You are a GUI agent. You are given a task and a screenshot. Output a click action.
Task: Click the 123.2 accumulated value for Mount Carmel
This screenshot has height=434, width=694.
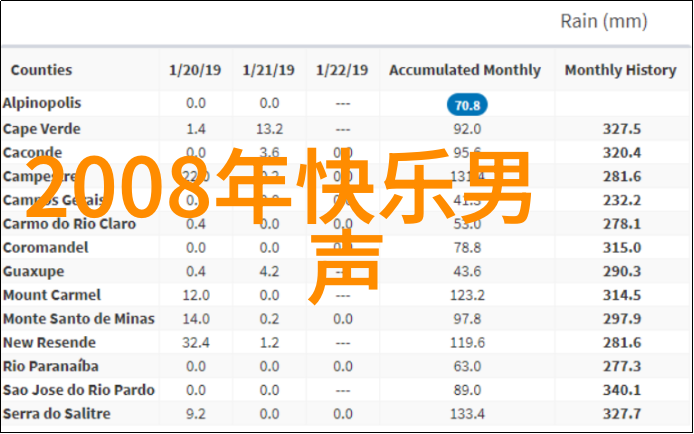tap(467, 296)
